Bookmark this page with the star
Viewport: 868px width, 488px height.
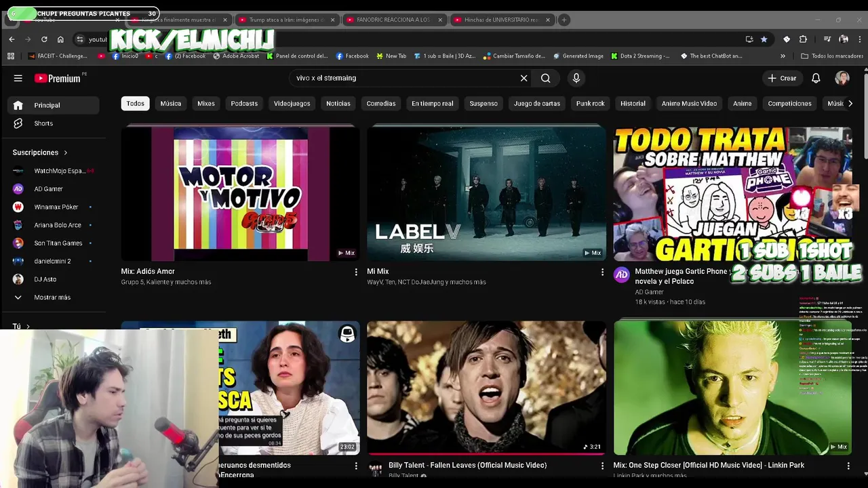pos(764,39)
